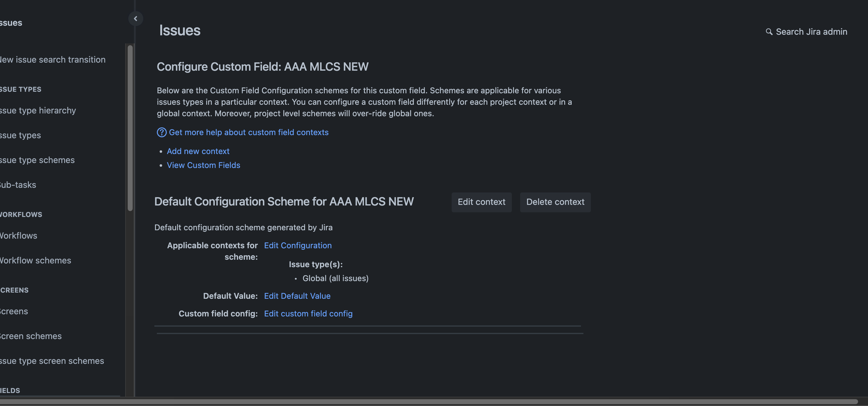This screenshot has height=406, width=868.
Task: Go to Screen schemes
Action: pos(31,336)
